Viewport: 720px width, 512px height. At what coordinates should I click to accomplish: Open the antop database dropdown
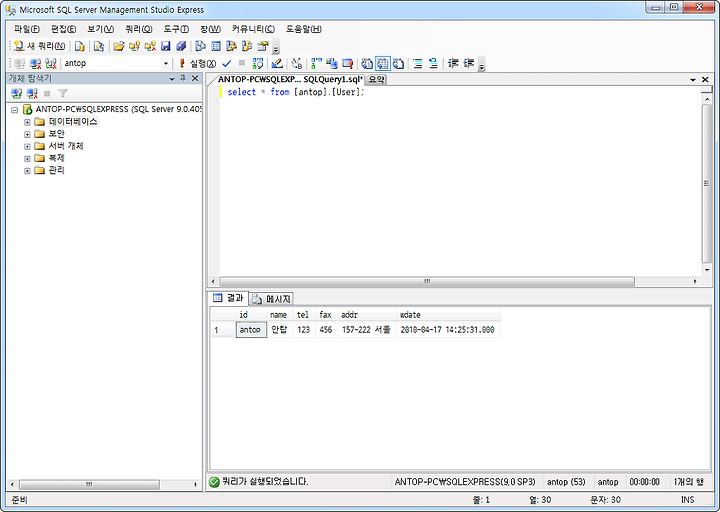(166, 63)
